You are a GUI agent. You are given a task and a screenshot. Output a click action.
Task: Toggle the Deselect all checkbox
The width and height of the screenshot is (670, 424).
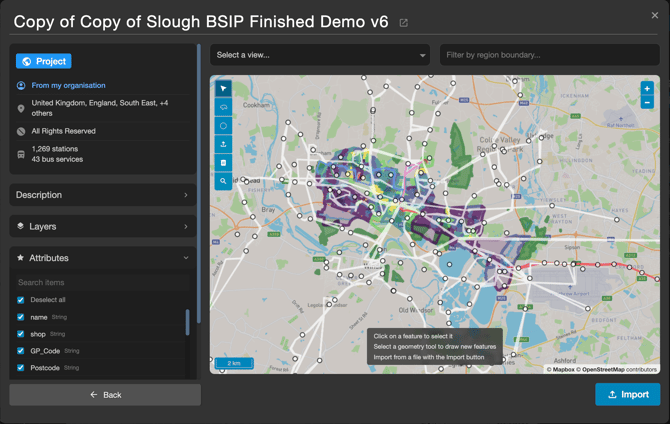tap(21, 300)
